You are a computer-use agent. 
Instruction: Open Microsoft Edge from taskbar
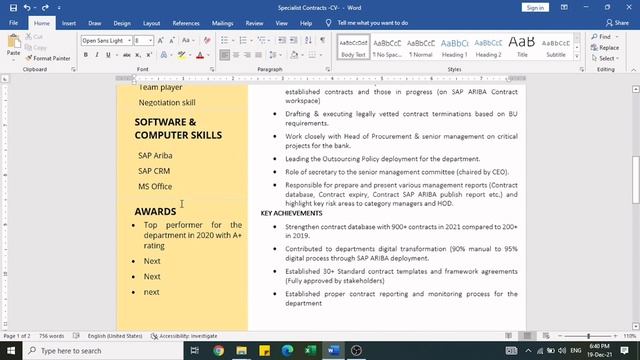click(287, 351)
